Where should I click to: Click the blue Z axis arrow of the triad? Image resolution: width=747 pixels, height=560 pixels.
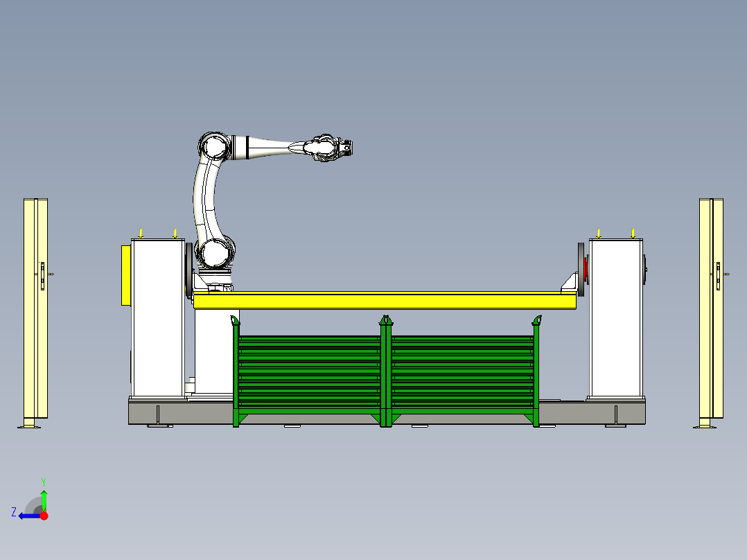[29, 516]
